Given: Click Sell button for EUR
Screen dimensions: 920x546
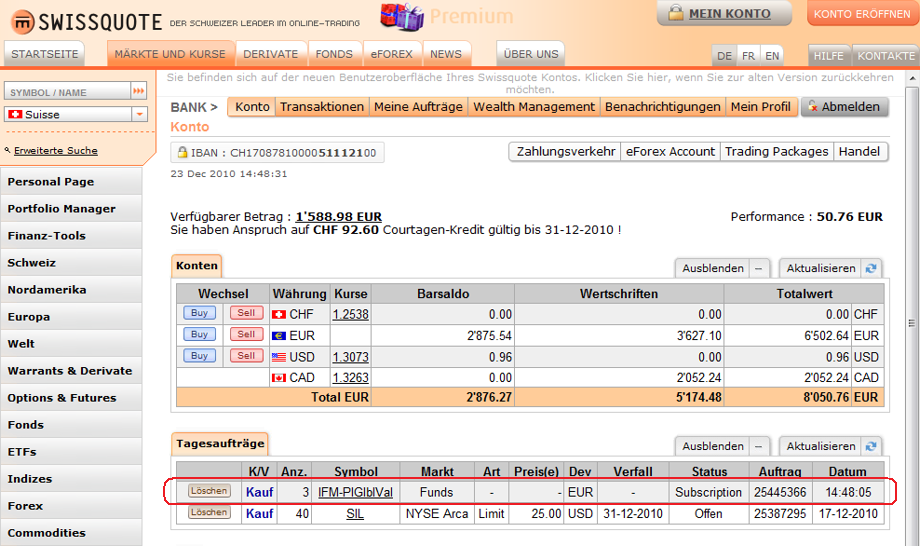Looking at the screenshot, I should [246, 334].
